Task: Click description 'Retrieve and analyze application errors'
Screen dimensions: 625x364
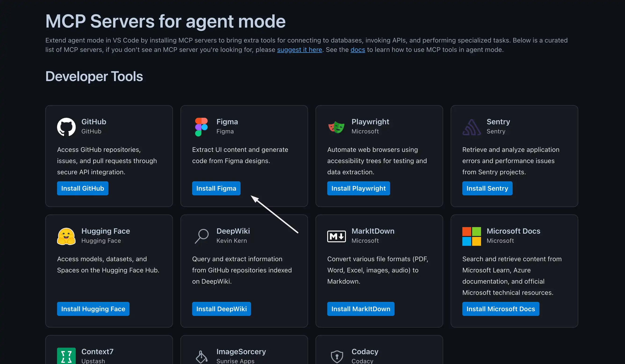Action: pyautogui.click(x=511, y=161)
